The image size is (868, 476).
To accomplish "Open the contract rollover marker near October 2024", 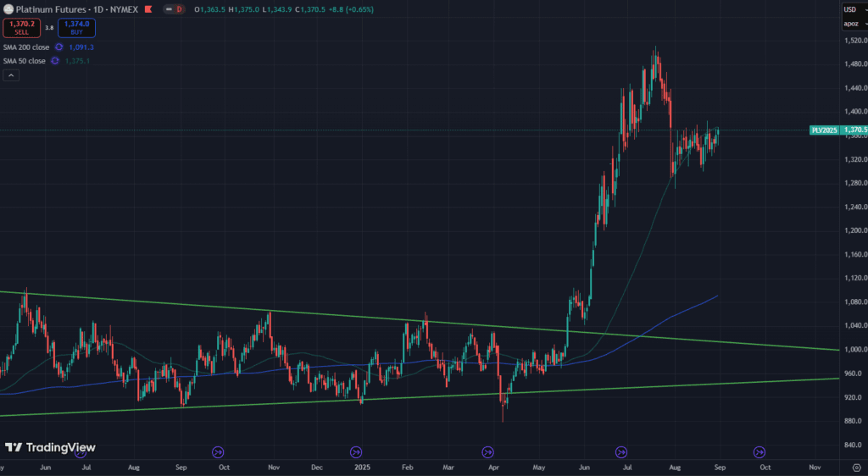I will click(217, 452).
